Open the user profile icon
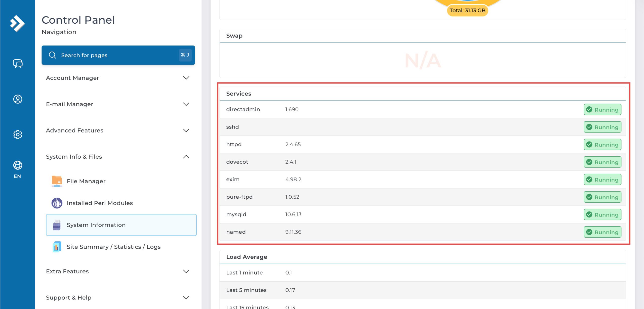 tap(18, 99)
